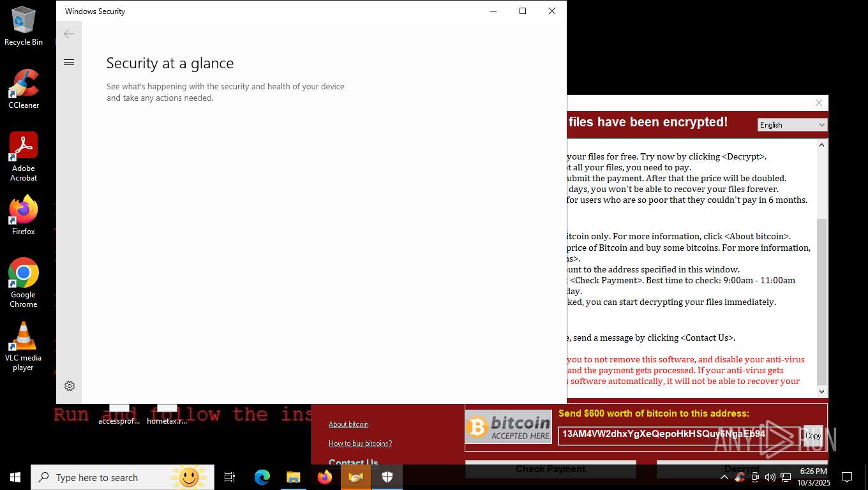Click the Contact Us link

354,462
